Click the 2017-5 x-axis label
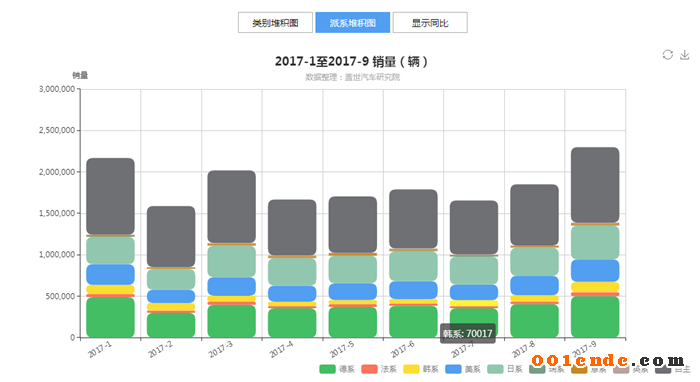The height and width of the screenshot is (382, 700). 342,349
